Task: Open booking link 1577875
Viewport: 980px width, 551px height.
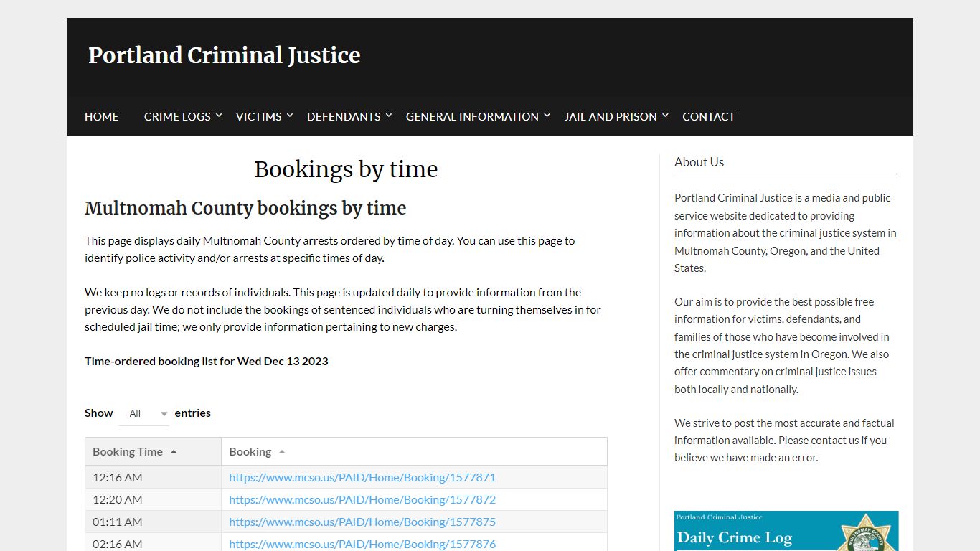Action: 362,522
